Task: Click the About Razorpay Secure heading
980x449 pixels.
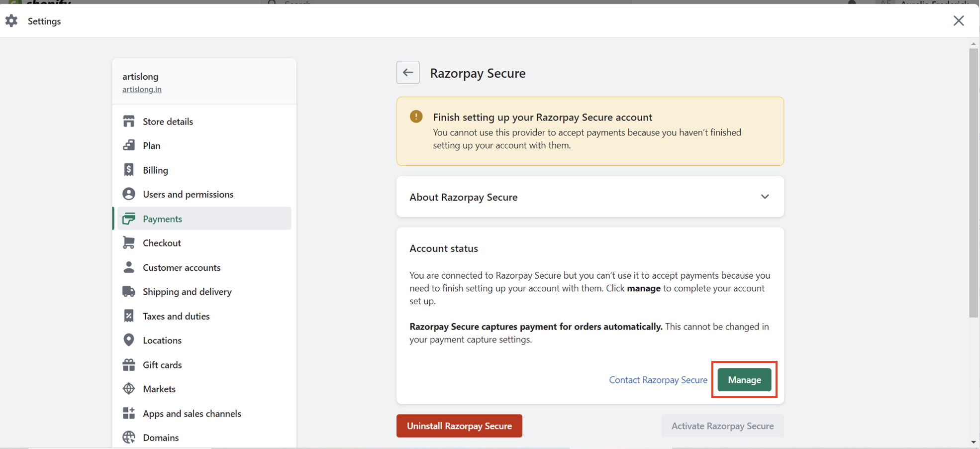Action: pos(464,197)
